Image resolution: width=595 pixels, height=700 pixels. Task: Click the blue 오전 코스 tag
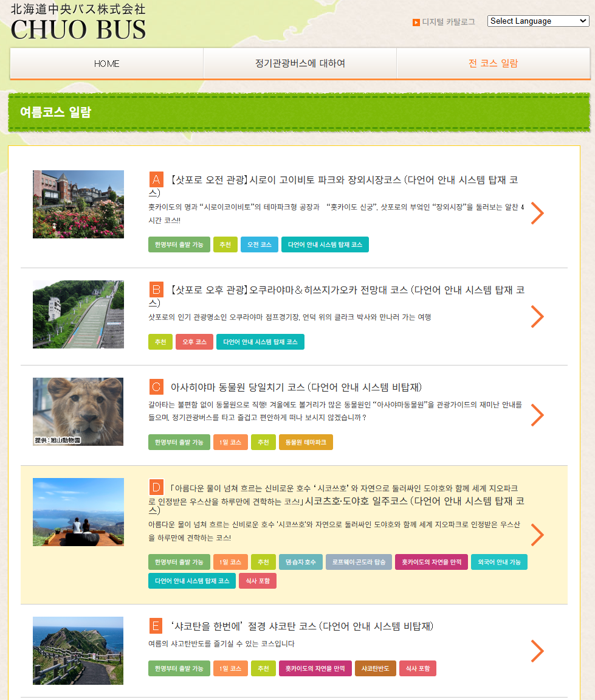tap(259, 244)
